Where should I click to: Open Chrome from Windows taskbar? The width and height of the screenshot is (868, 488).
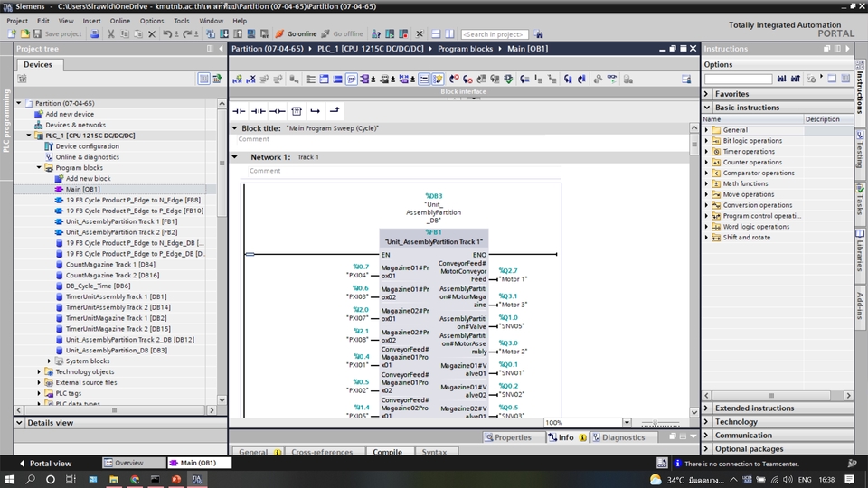pos(135,479)
